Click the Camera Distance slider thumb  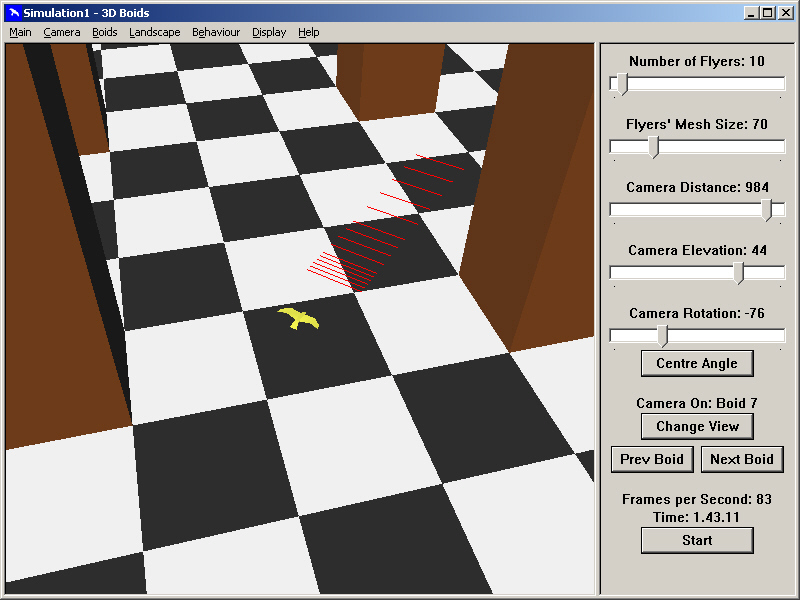(x=766, y=211)
